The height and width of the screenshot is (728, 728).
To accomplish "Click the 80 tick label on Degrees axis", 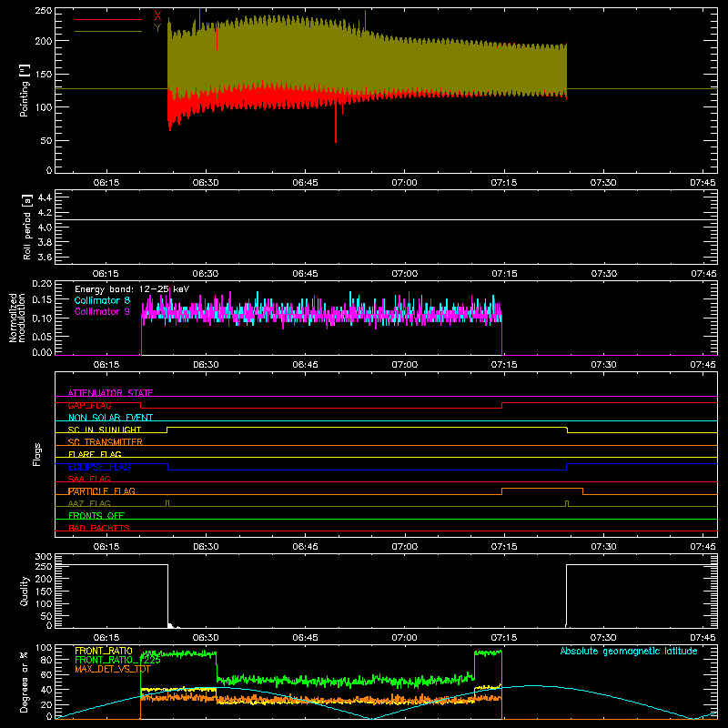I will coord(46,660).
